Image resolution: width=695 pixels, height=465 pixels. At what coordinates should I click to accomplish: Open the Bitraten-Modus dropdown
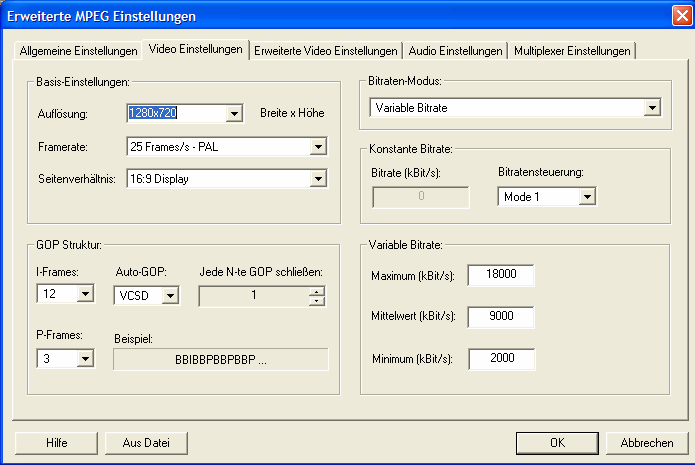tap(651, 107)
